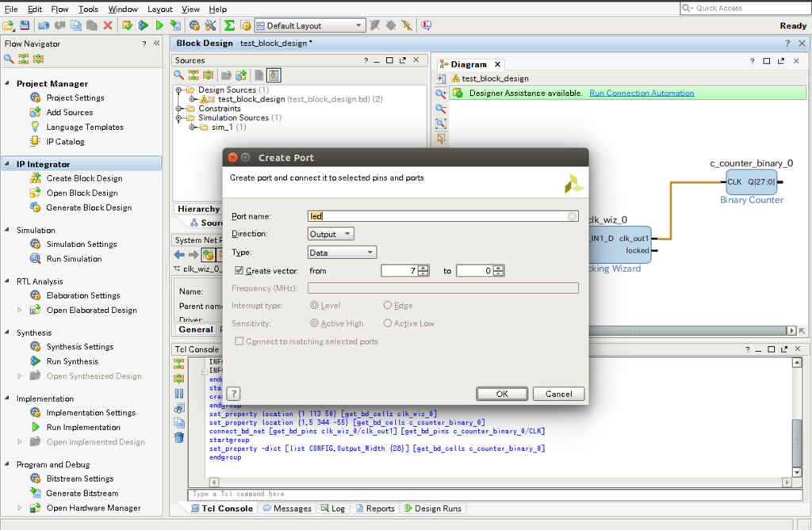812x530 pixels.
Task: Click the pause icon in Tcl Console
Action: [x=178, y=394]
